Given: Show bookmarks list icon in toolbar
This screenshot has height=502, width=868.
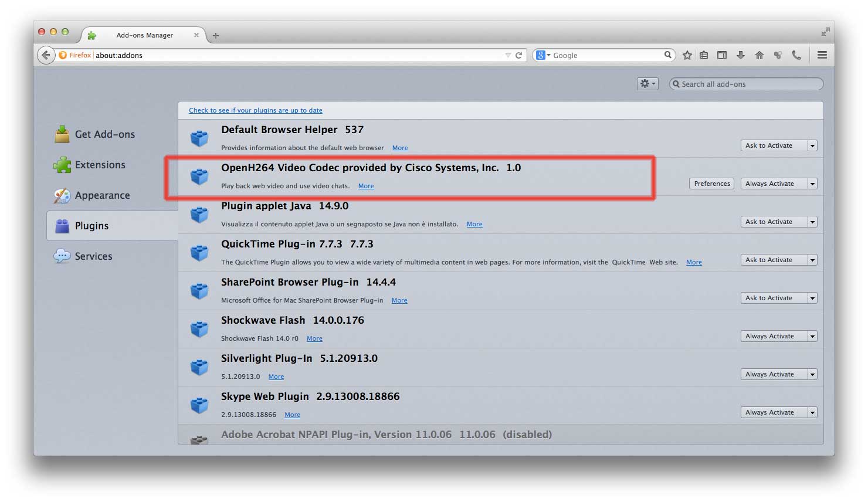Looking at the screenshot, I should [x=704, y=55].
